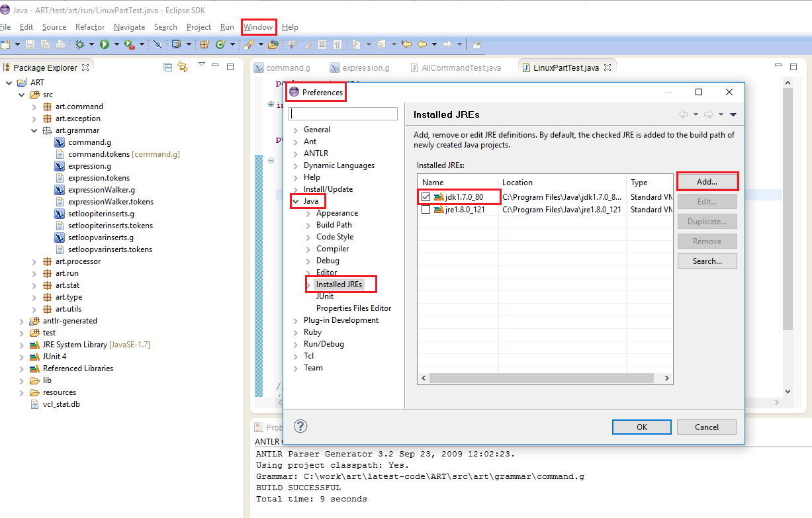812x518 pixels.
Task: Click the green Run icon
Action: [x=105, y=44]
